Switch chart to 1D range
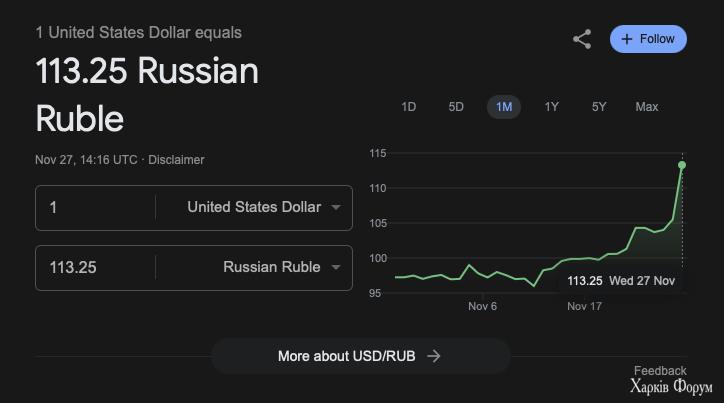The width and height of the screenshot is (724, 403). click(x=409, y=107)
